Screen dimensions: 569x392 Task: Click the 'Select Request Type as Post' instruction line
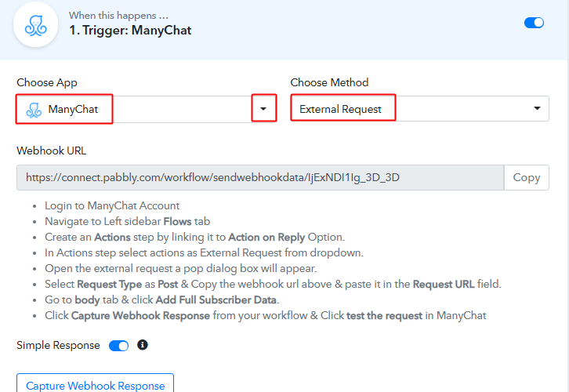tap(273, 284)
